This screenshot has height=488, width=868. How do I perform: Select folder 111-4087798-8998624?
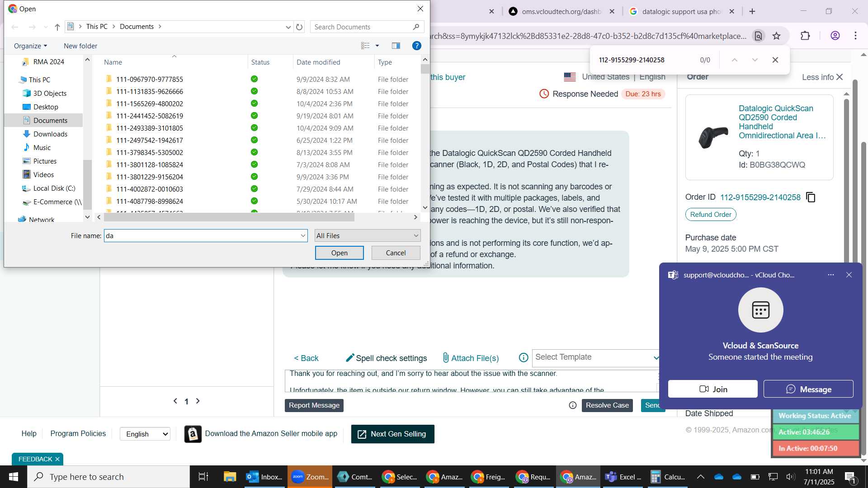click(150, 202)
